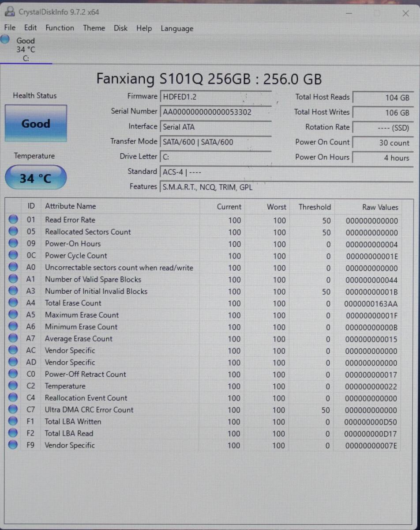Click the status icon for Total LBA Read
Image resolution: width=420 pixels, height=530 pixels.
tap(14, 434)
